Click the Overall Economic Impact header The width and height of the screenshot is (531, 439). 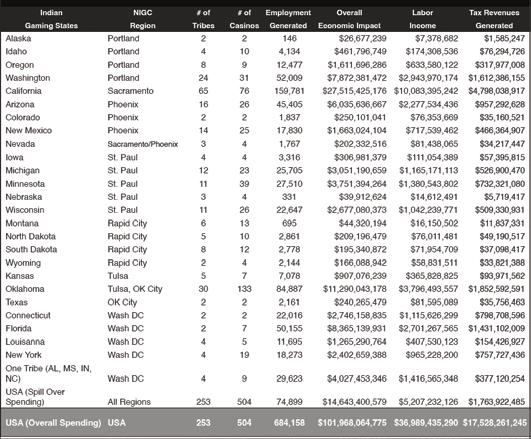click(349, 19)
